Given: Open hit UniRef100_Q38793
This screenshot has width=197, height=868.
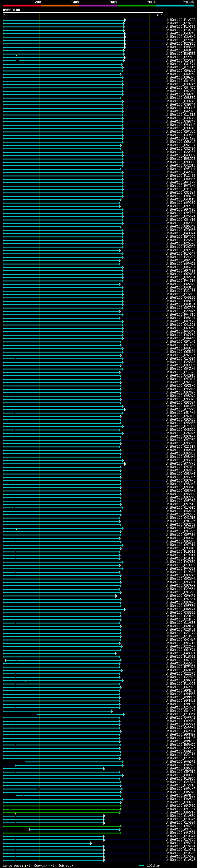Looking at the screenshot, I should pyautogui.click(x=180, y=803).
